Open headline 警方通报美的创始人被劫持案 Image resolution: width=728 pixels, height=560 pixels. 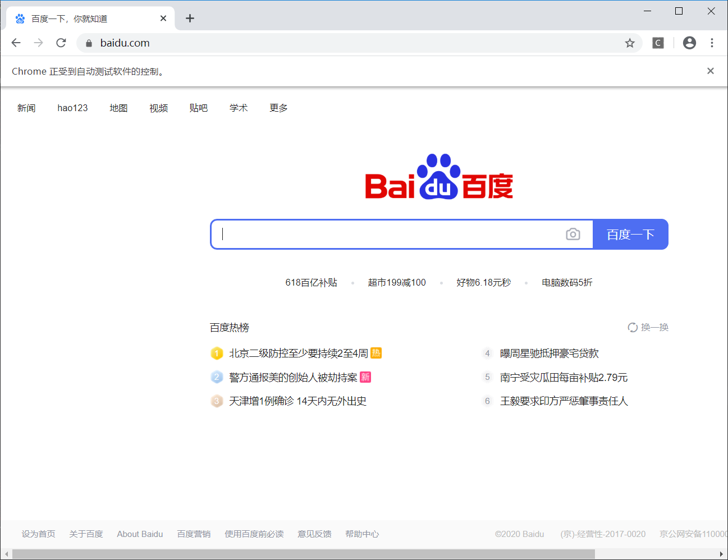tap(293, 378)
